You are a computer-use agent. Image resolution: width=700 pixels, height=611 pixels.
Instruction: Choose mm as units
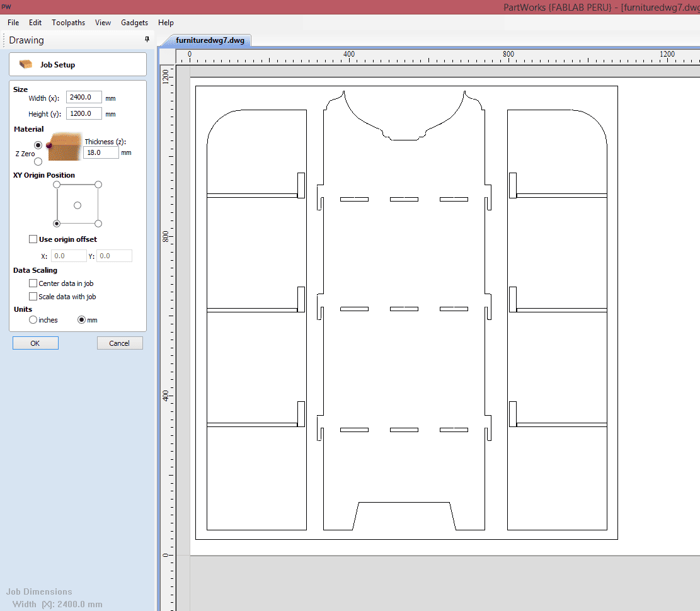(81, 319)
